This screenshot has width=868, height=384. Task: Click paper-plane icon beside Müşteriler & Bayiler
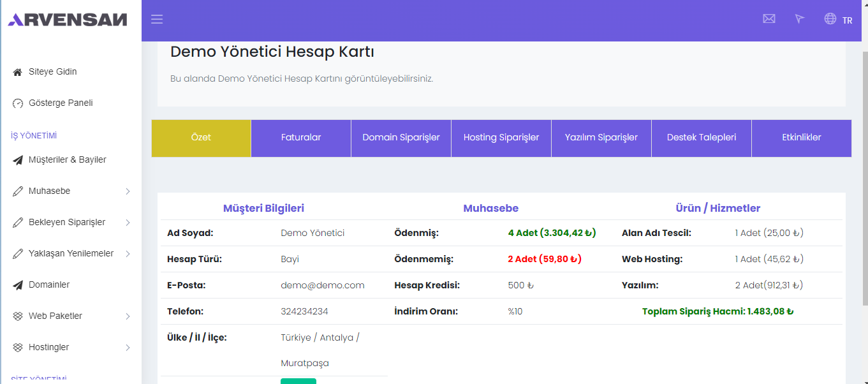coord(18,160)
